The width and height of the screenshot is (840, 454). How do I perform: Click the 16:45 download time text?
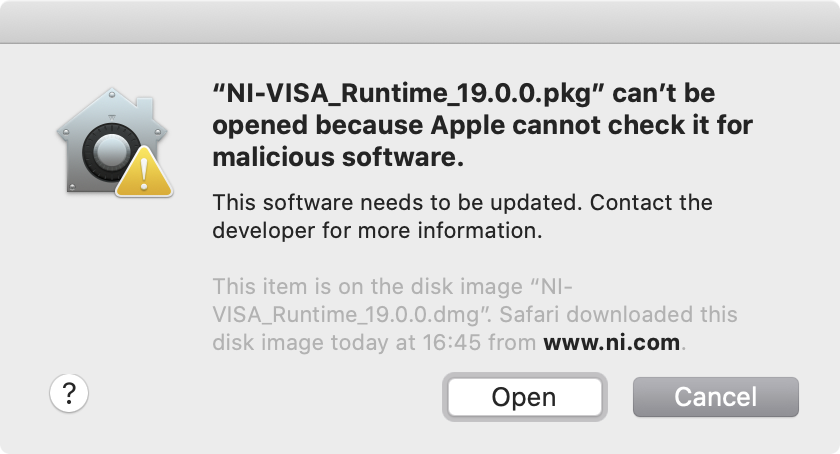tap(452, 342)
